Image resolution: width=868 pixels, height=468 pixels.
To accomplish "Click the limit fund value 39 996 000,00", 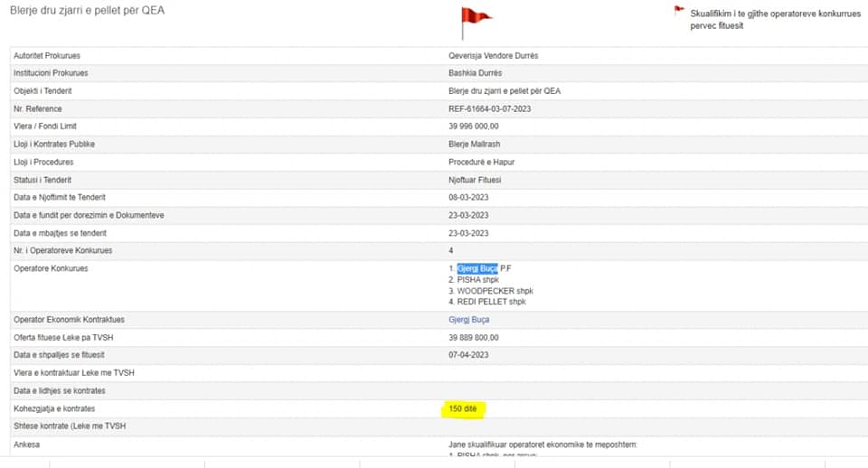I will click(473, 126).
